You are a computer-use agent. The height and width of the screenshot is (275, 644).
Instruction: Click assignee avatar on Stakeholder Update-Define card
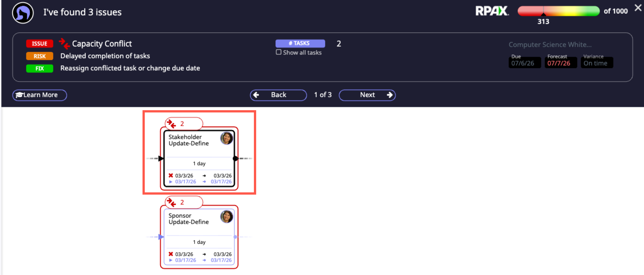tap(226, 138)
